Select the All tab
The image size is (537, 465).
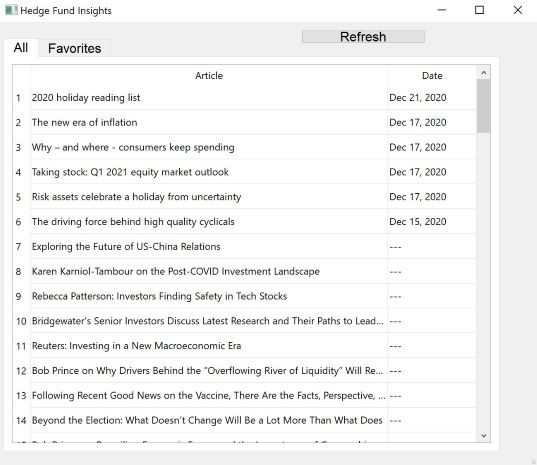(x=21, y=48)
